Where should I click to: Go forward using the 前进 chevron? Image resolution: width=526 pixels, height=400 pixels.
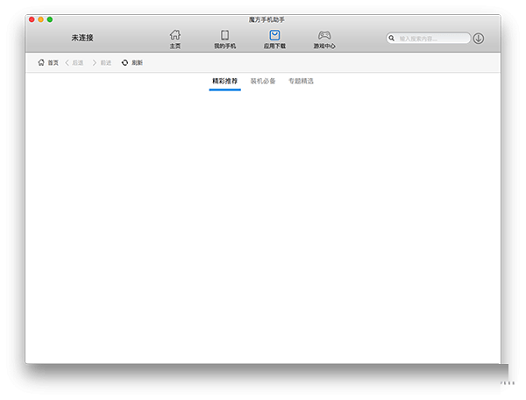point(94,62)
